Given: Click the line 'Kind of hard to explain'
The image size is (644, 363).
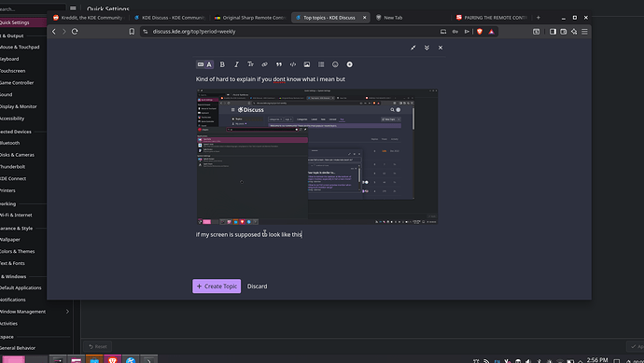Looking at the screenshot, I should 271,79.
